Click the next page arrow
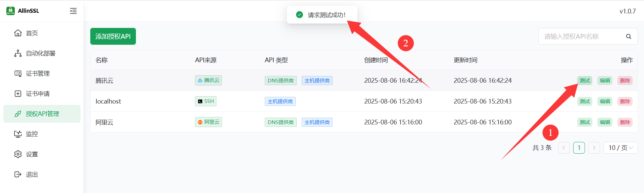 click(594, 148)
